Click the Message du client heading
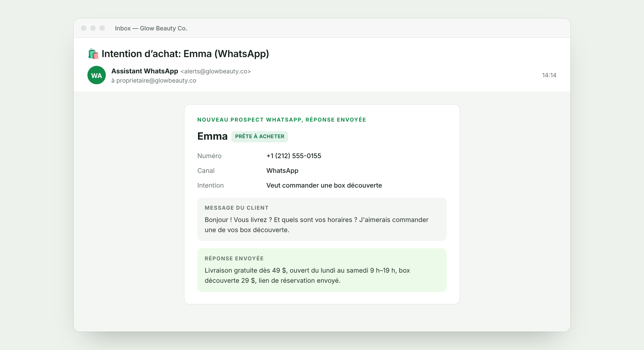 pyautogui.click(x=236, y=208)
